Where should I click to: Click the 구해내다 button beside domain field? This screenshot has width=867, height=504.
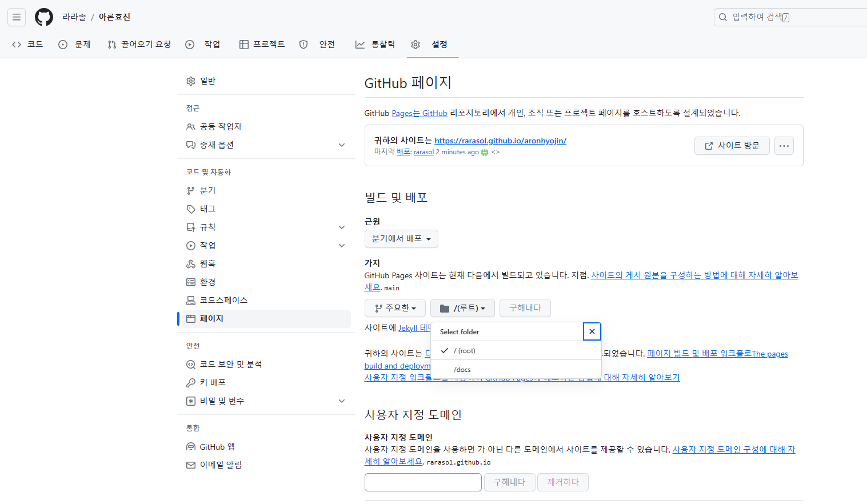(509, 482)
